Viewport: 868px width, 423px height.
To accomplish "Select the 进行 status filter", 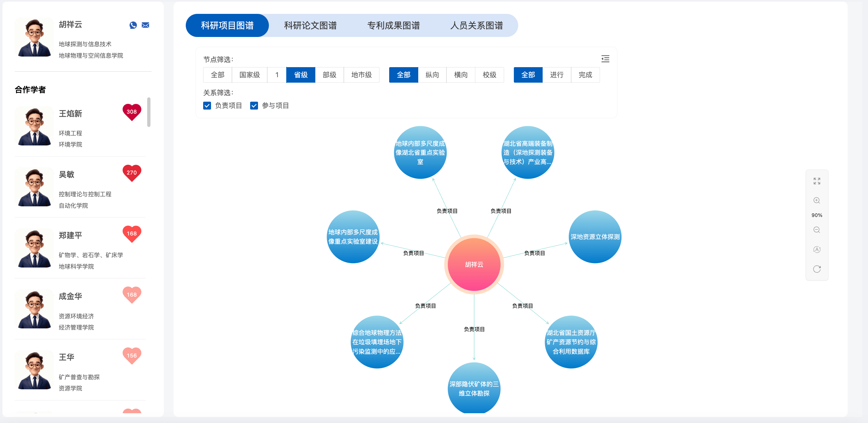I will point(557,75).
